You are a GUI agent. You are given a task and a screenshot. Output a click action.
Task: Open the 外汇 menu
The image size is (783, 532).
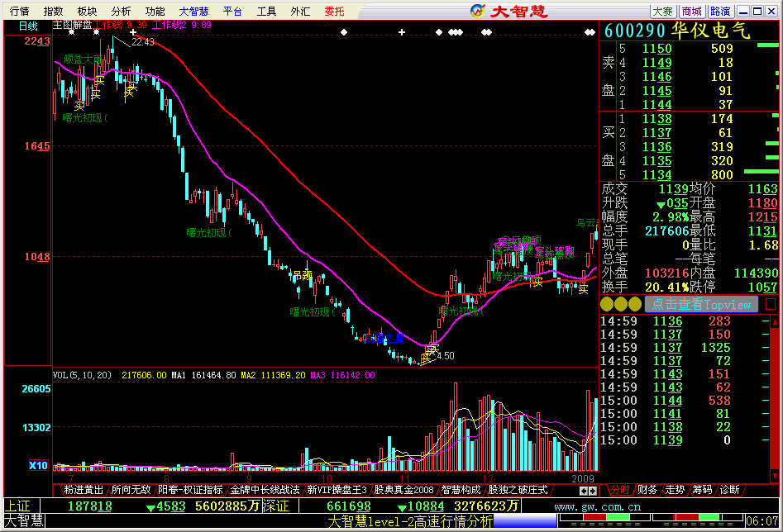(x=301, y=11)
